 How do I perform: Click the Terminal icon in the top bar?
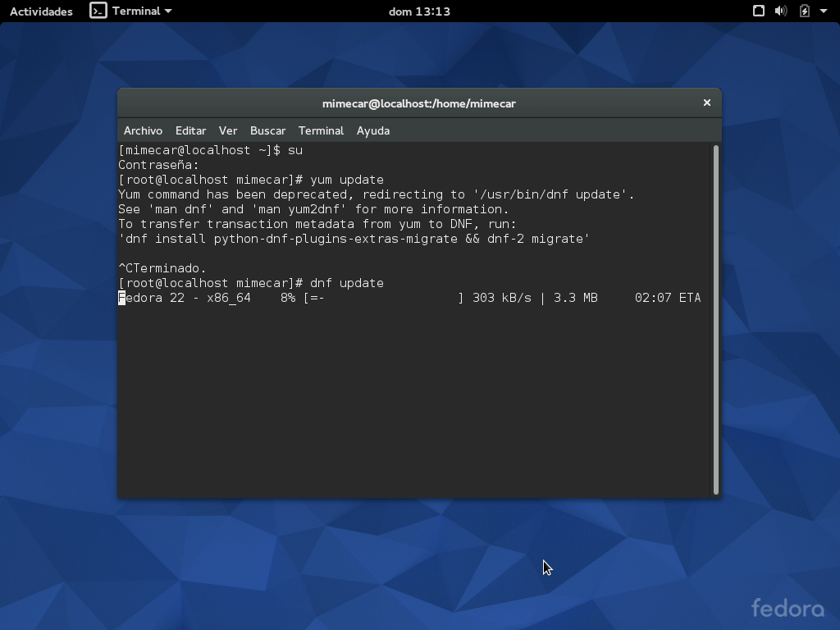98,11
